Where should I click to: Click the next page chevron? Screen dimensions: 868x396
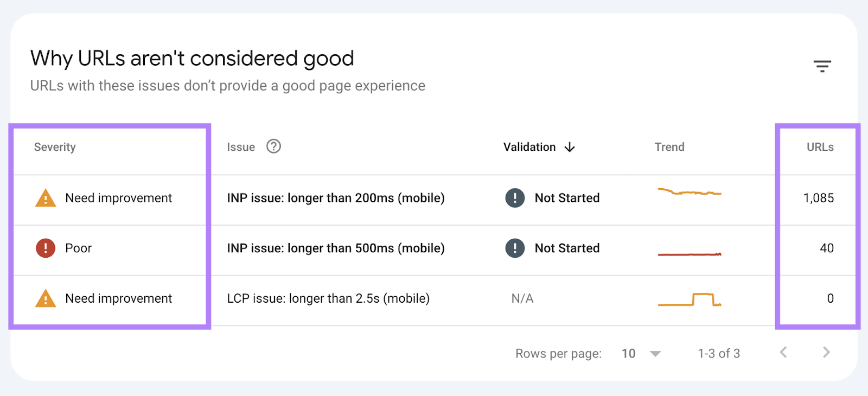coord(825,352)
